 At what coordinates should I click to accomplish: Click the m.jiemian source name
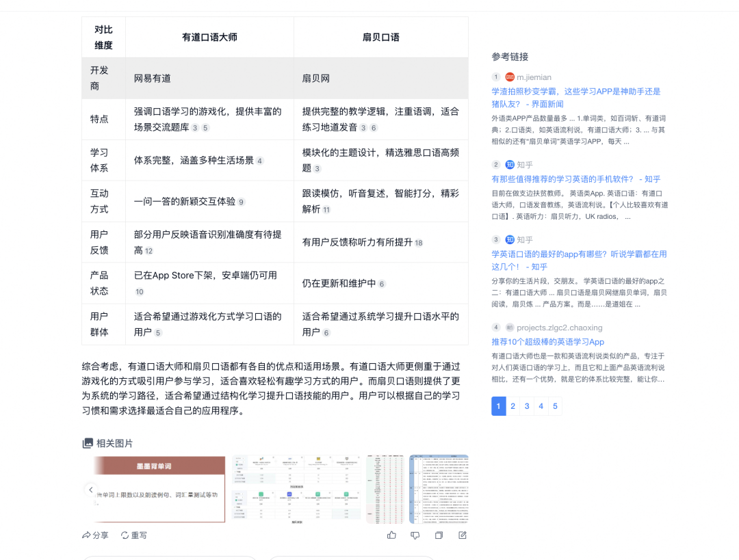coord(534,77)
